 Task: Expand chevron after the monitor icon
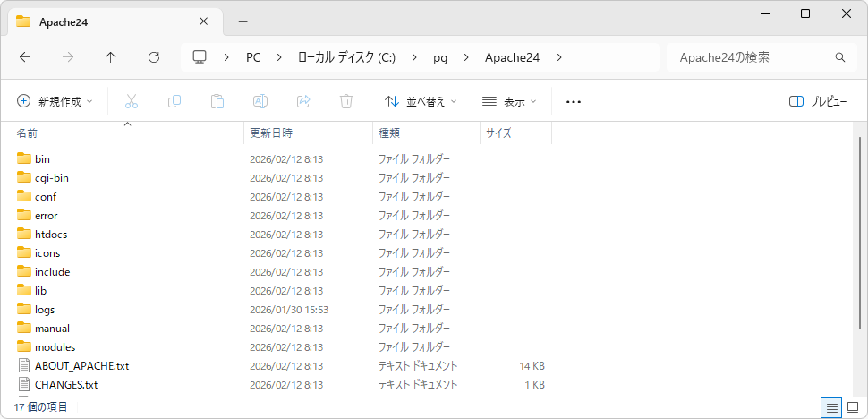226,57
